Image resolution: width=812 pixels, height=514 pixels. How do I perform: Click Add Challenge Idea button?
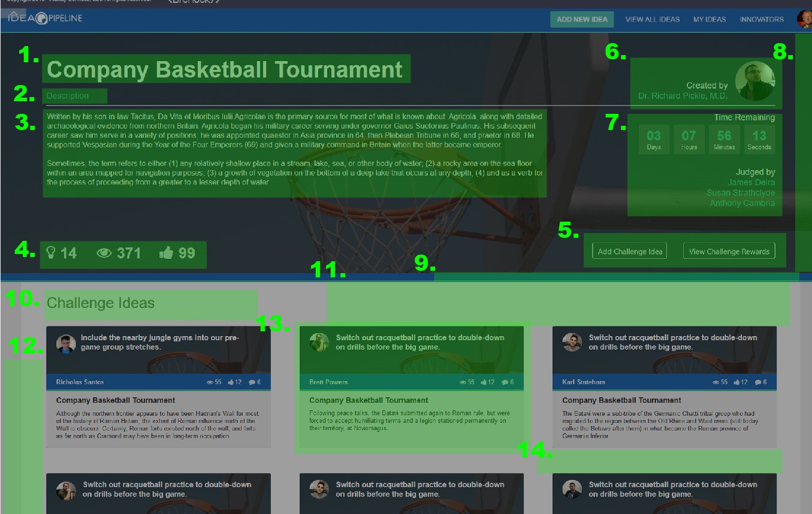[630, 251]
